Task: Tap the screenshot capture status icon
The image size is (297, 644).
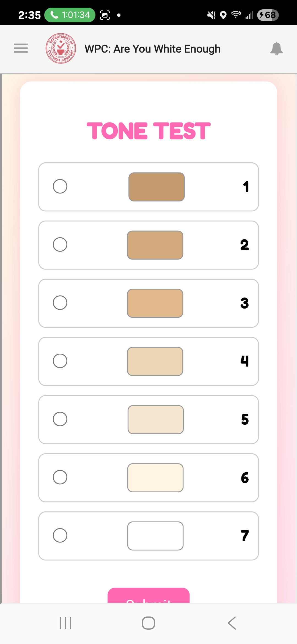Action: (105, 15)
